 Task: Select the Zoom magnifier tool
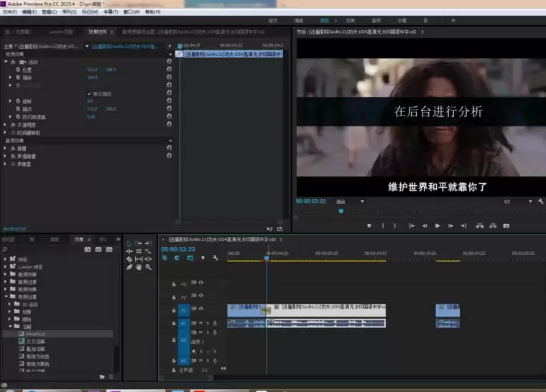[148, 266]
